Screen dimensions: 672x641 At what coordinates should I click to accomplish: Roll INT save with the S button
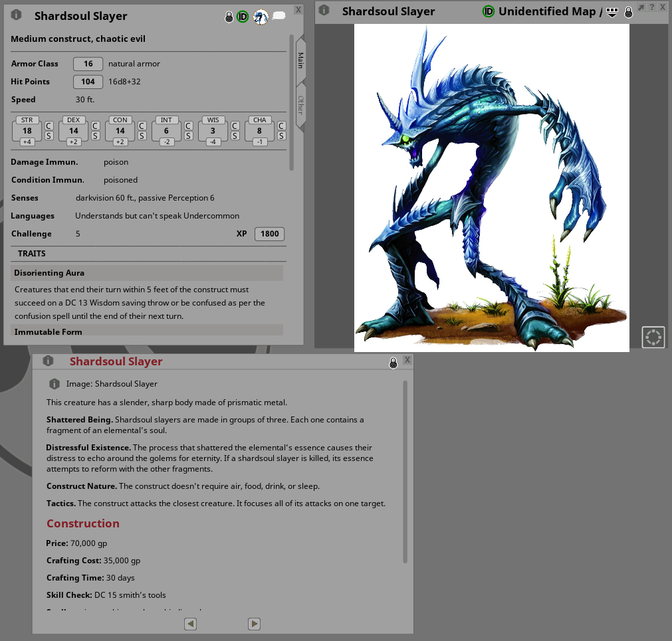pyautogui.click(x=188, y=136)
